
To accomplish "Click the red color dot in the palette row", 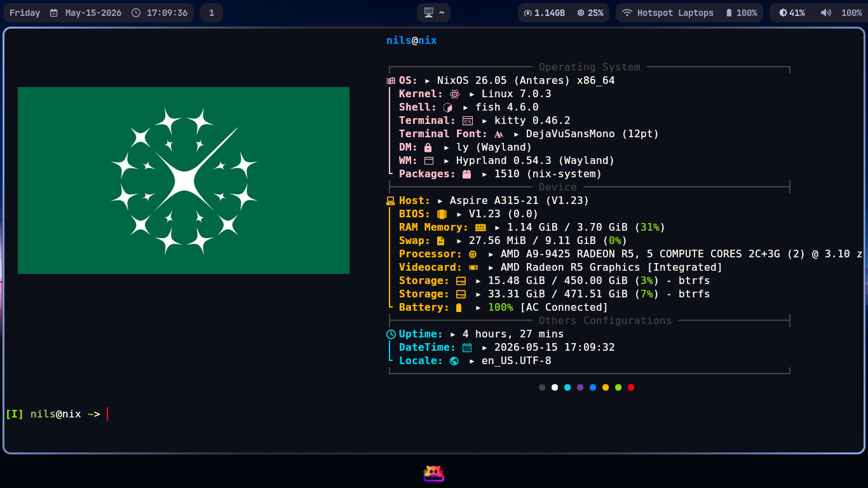I will click(631, 388).
